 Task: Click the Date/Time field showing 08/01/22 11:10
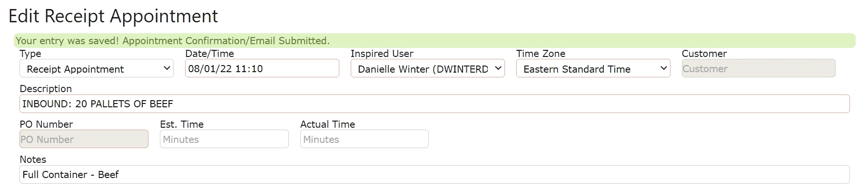point(262,68)
